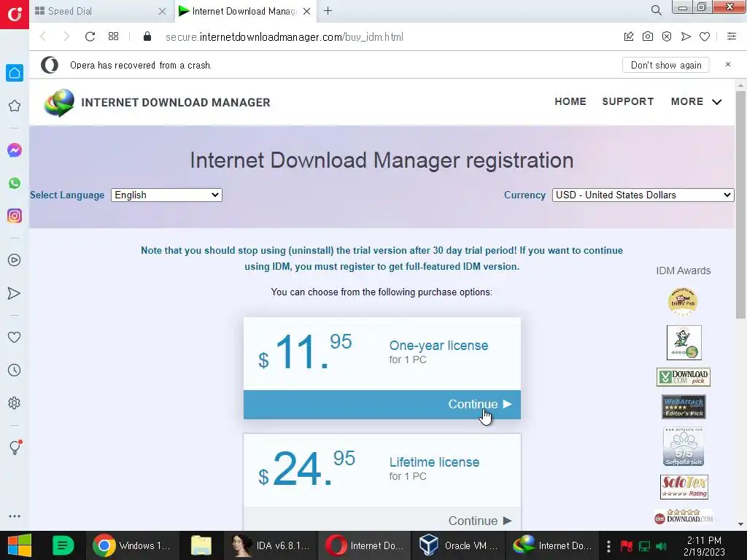This screenshot has width=747, height=560.
Task: Click the padlock site security icon
Action: point(147,36)
